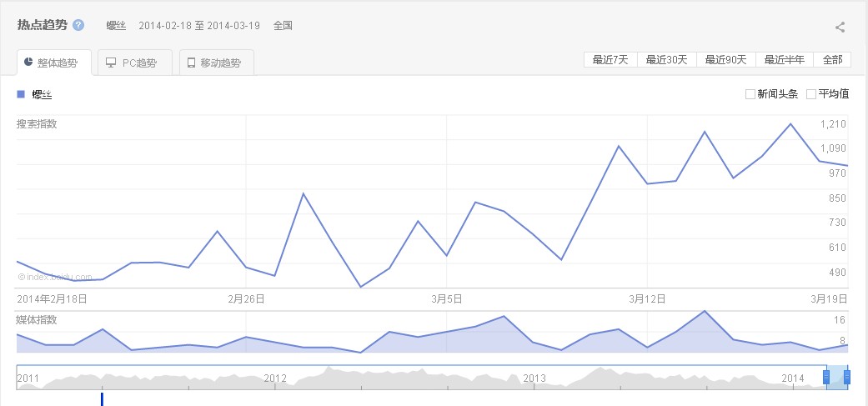This screenshot has height=406, width=868.
Task: Click the date range 2014-02-18 至 2014-03-19
Action: coord(199,26)
